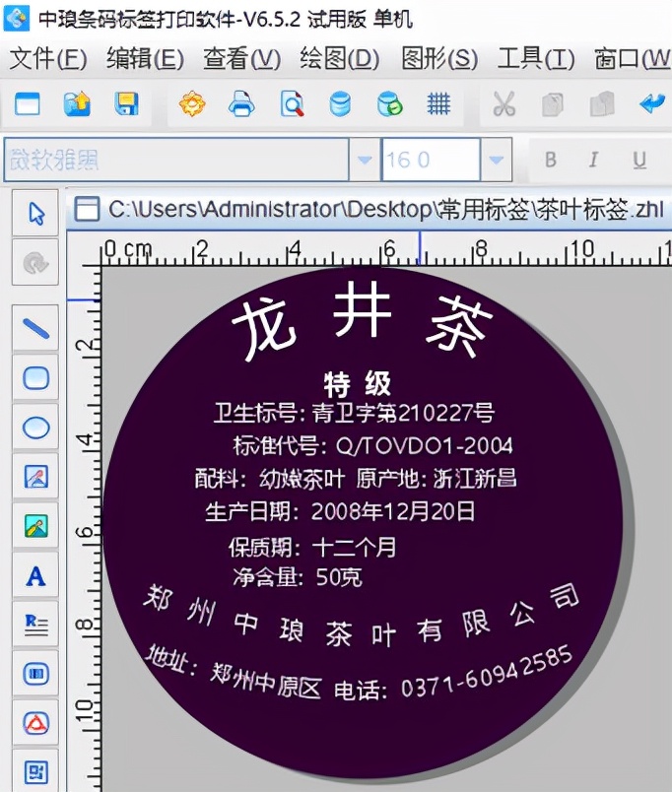This screenshot has height=792, width=672.
Task: Select the 配料: 幼嫩茶叶 原产地: 浙江新昌 line
Action: tap(356, 479)
